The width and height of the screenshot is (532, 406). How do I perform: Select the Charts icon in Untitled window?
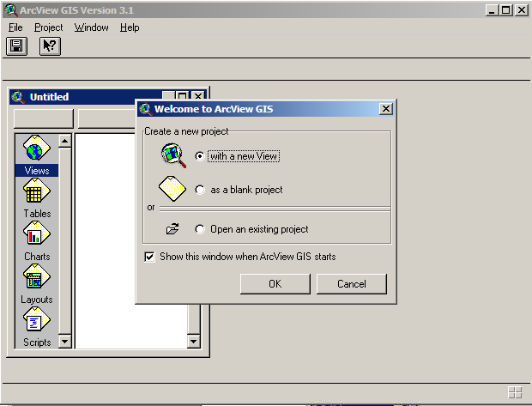37,233
